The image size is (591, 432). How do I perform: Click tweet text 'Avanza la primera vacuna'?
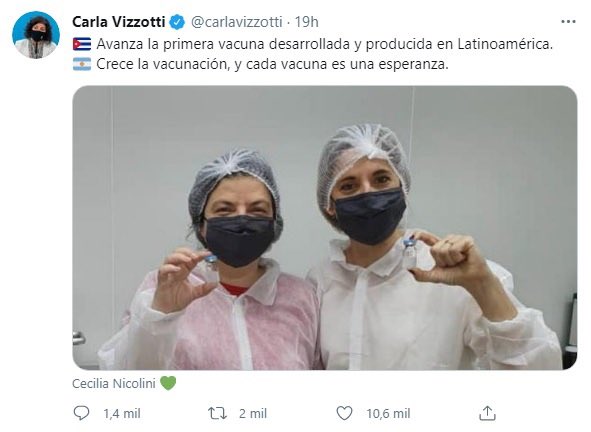[x=180, y=44]
